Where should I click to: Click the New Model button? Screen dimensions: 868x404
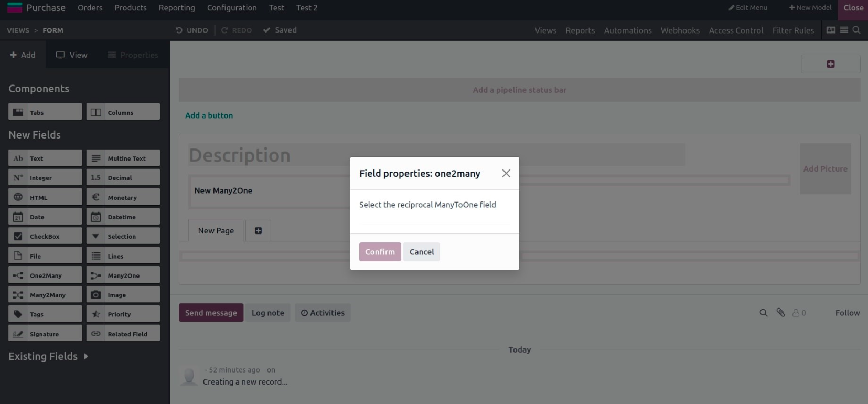click(810, 8)
